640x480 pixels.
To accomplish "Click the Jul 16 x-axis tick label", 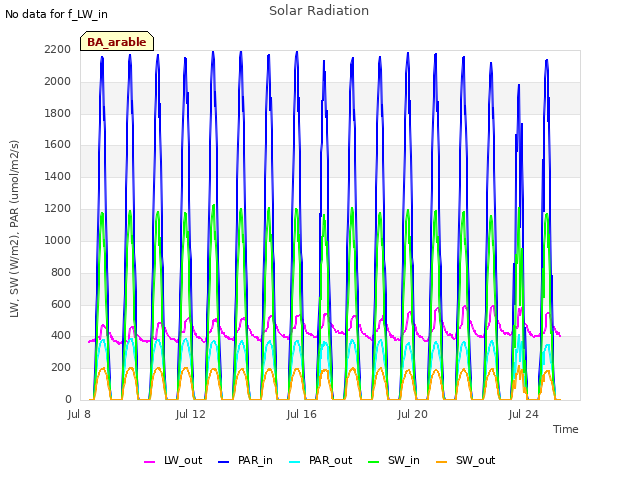I will coord(302,414).
